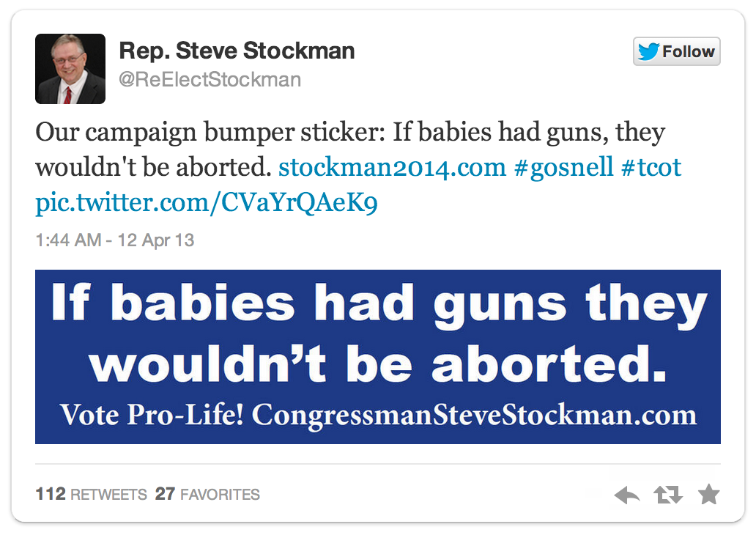Open the #gosnell hashtag
This screenshot has height=535, width=756.
pyautogui.click(x=563, y=167)
